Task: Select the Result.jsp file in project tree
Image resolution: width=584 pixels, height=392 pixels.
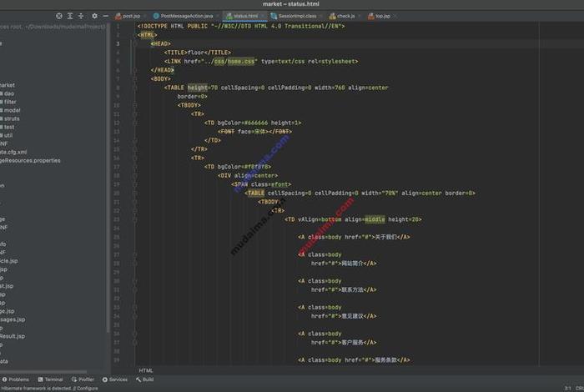Action: 13,336
